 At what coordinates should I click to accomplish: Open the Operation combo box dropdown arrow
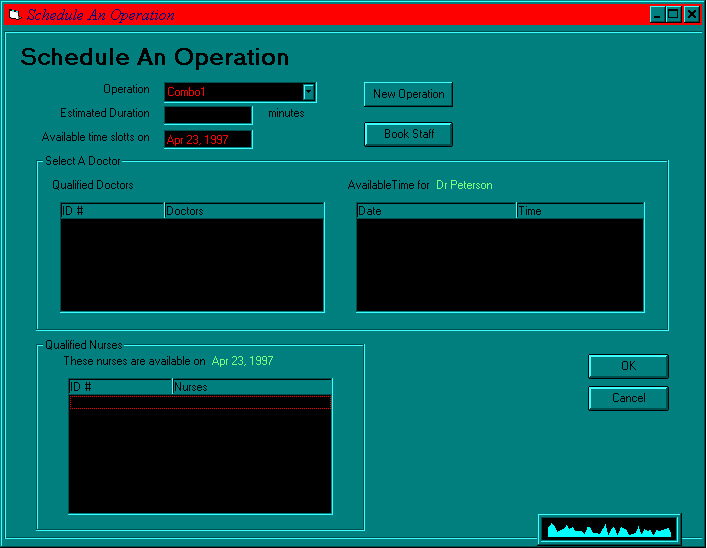[308, 92]
